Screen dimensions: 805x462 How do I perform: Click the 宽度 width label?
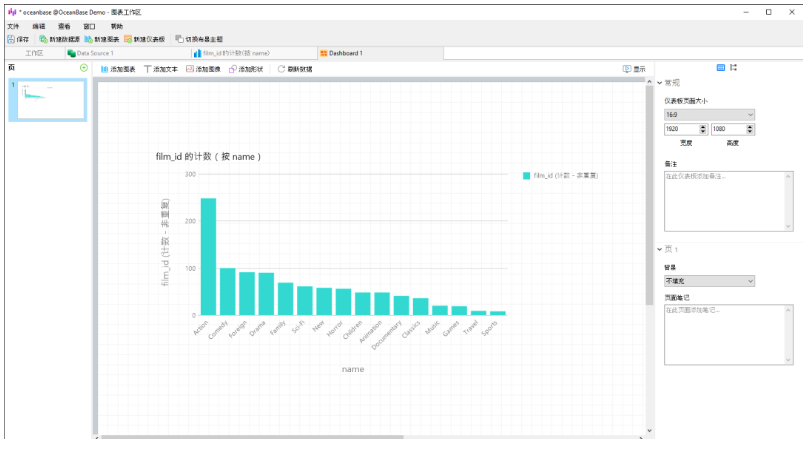point(686,143)
